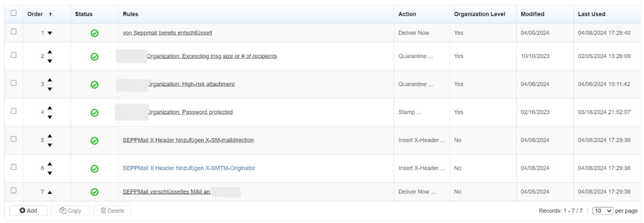Open X-SM-maildirection header rule
Viewport: 644px width, 223px height.
188,140
